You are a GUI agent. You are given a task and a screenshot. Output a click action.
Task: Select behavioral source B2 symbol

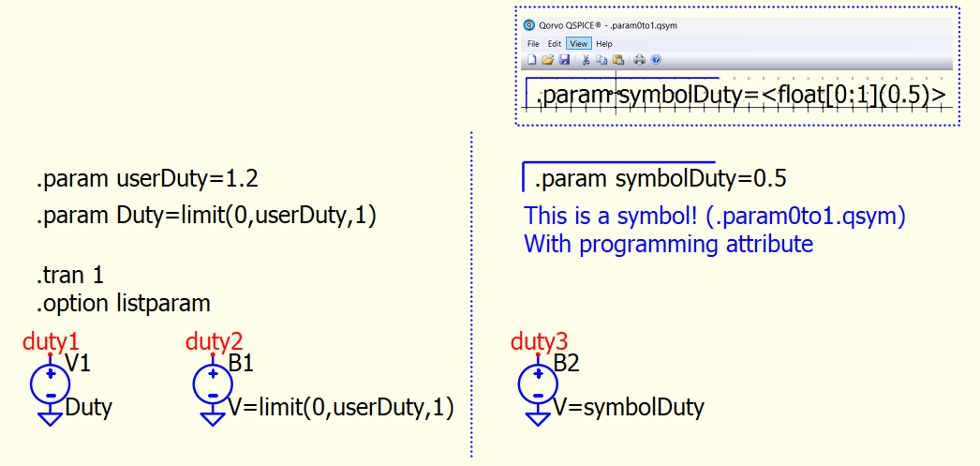(x=538, y=383)
